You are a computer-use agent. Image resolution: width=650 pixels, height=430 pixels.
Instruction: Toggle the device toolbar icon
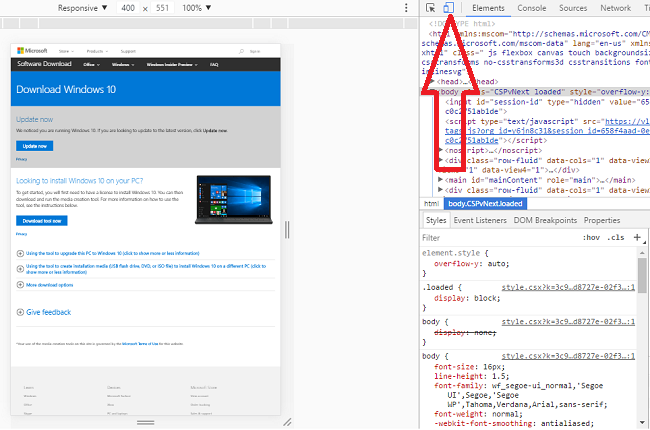[x=448, y=8]
